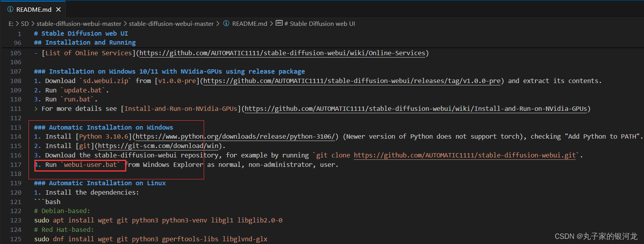Click heading 'Installation on Windows 10/11 with NVidia-GPUs'
This screenshot has width=644, height=244.
pyautogui.click(x=169, y=71)
